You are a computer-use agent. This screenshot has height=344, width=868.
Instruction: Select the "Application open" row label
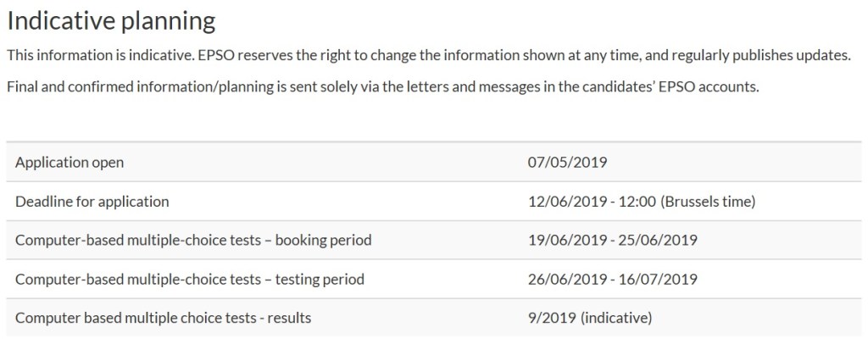pos(75,162)
